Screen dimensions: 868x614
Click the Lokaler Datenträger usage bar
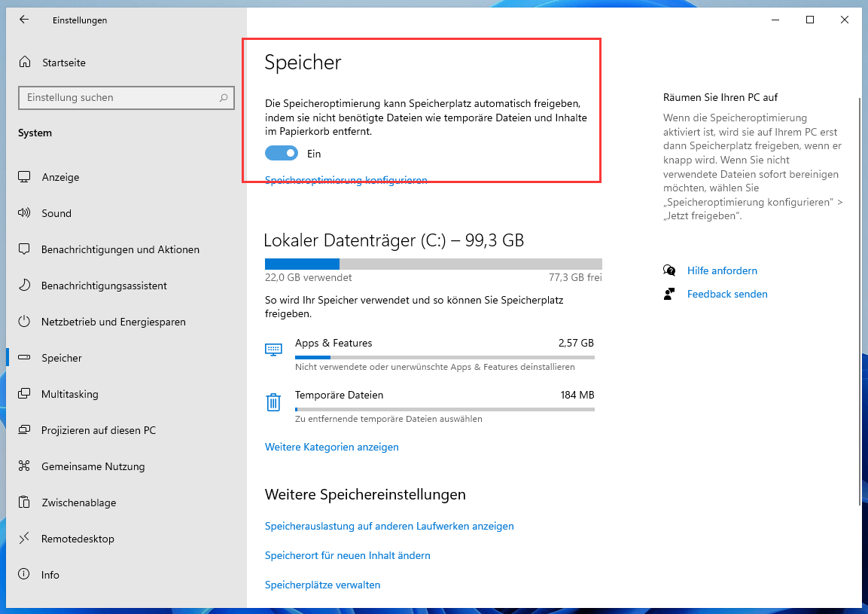(x=433, y=264)
